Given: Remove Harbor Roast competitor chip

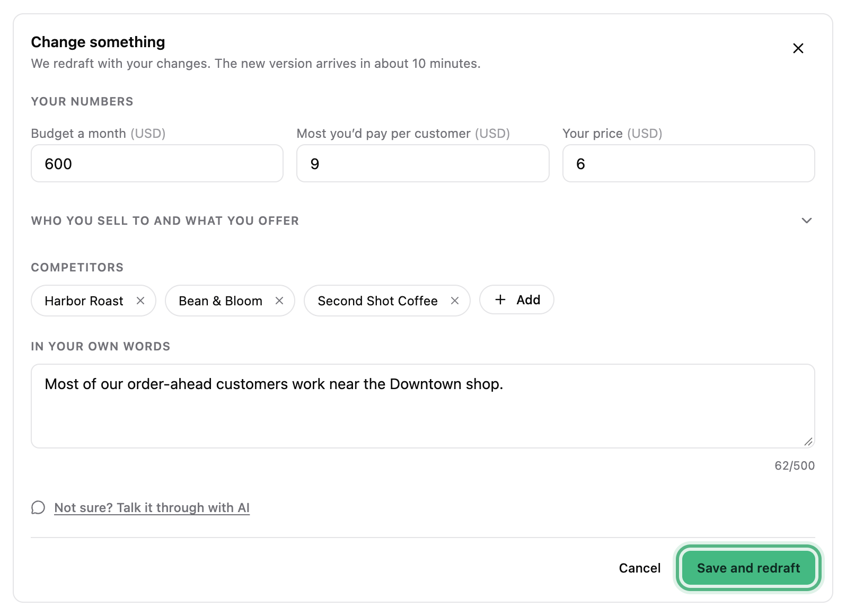Looking at the screenshot, I should tap(140, 301).
